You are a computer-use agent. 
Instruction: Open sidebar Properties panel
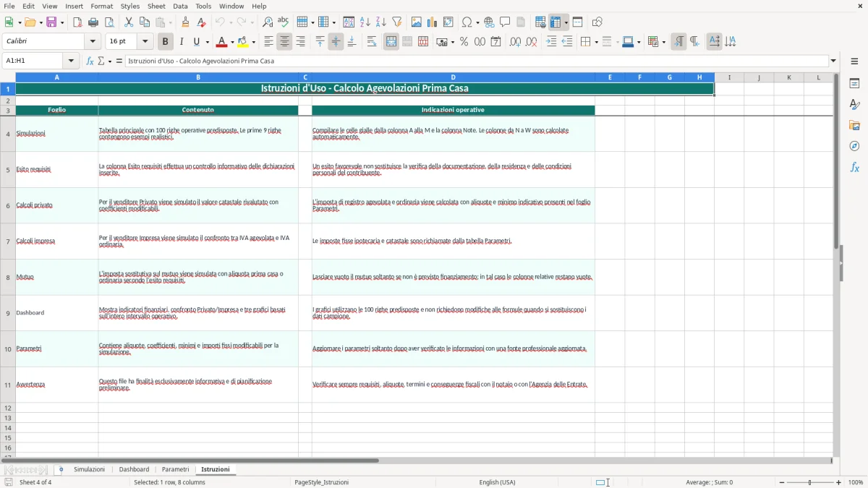coord(854,83)
